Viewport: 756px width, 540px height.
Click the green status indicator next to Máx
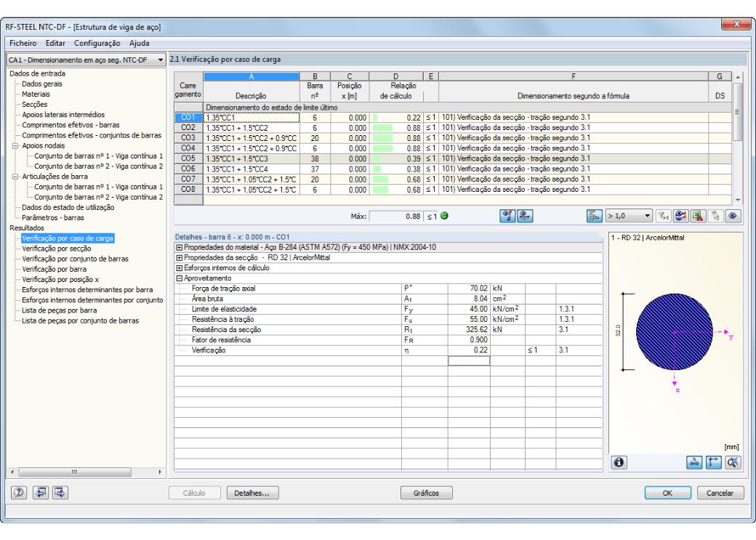[x=445, y=216]
